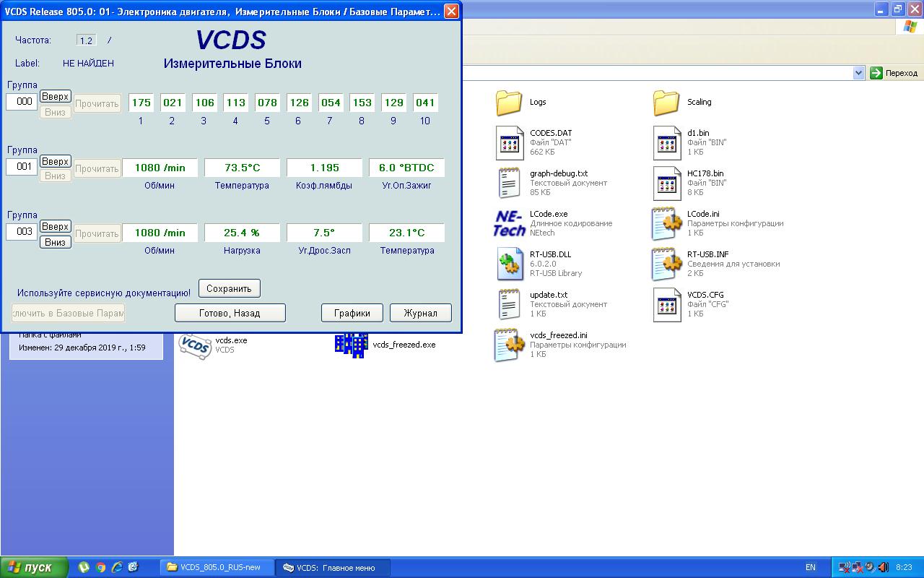Open the LCode.exe NE-Tech icon
This screenshot has width=924, height=578.
tap(509, 223)
